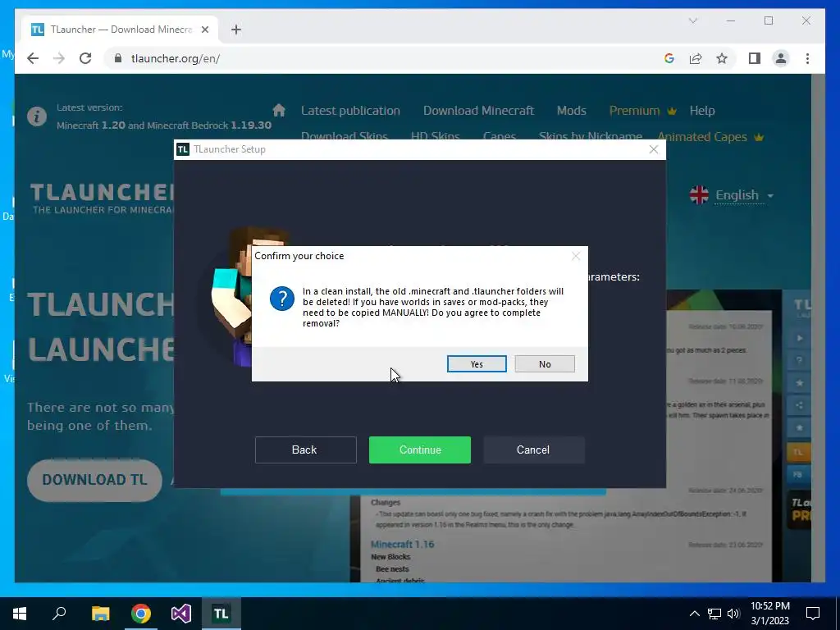Click the webpage vertical scrollbar
Image resolution: width=840 pixels, height=630 pixels.
tap(818, 328)
